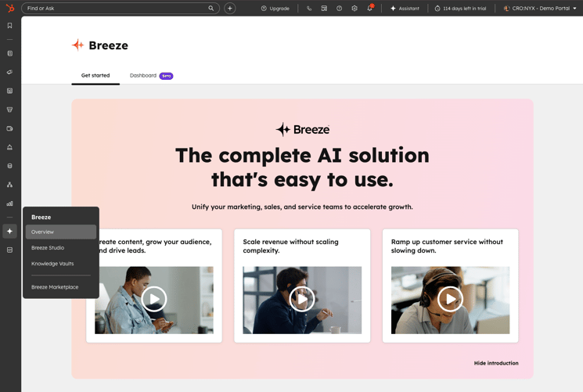Click Hide introduction
The image size is (583, 392).
pyautogui.click(x=496, y=363)
